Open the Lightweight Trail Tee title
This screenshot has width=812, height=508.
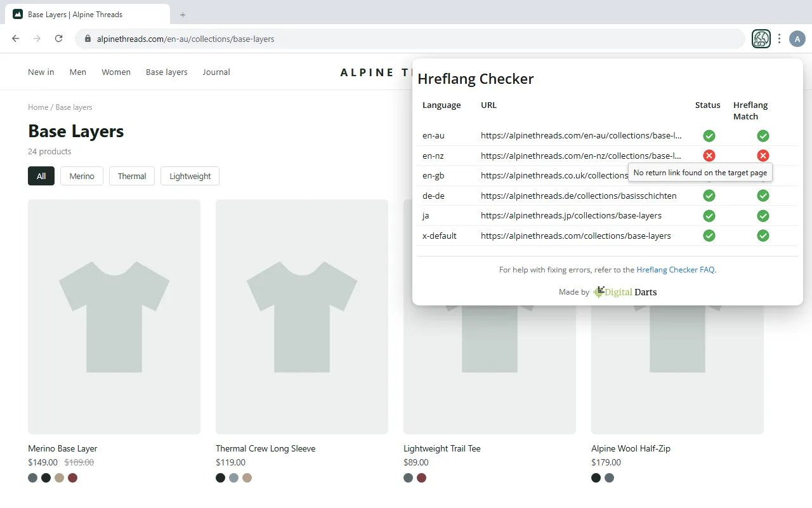pyautogui.click(x=442, y=448)
